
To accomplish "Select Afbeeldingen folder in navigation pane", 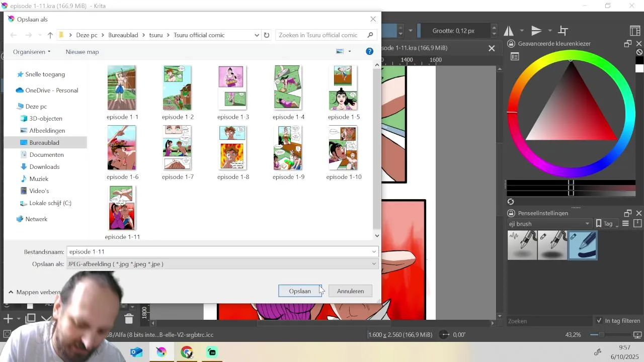I will click(x=47, y=131).
